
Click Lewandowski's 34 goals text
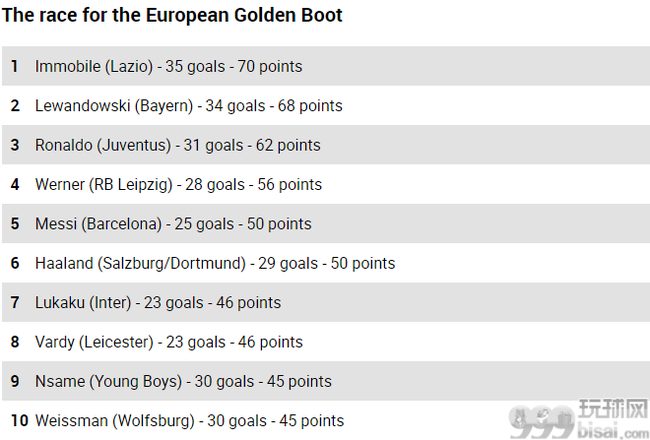[x=235, y=106]
